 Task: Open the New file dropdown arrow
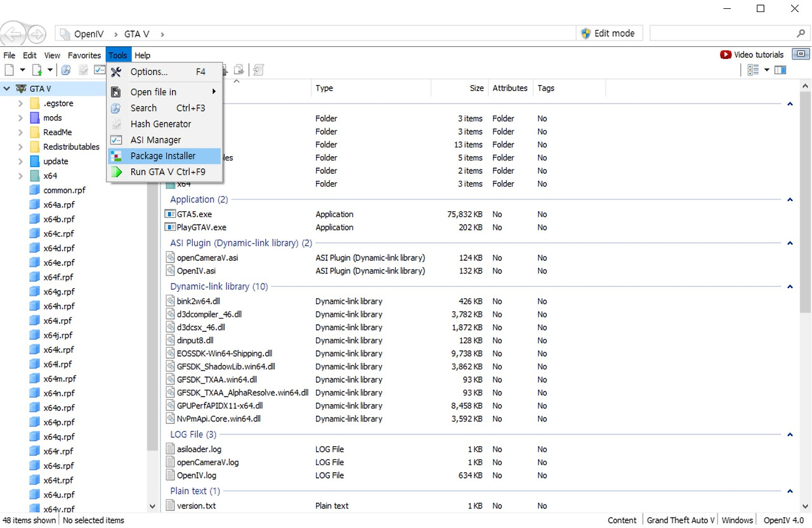click(22, 70)
